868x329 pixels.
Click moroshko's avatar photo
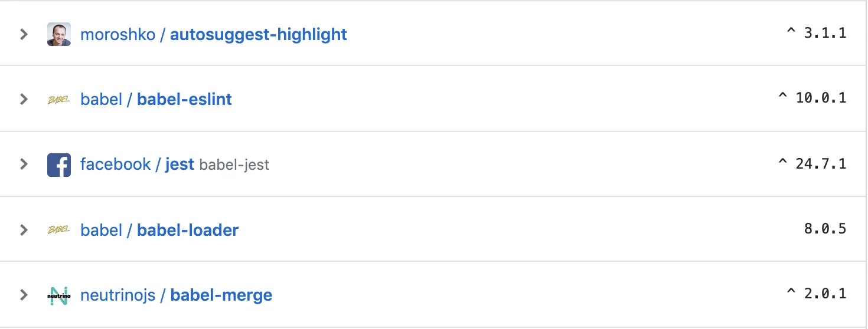59,34
